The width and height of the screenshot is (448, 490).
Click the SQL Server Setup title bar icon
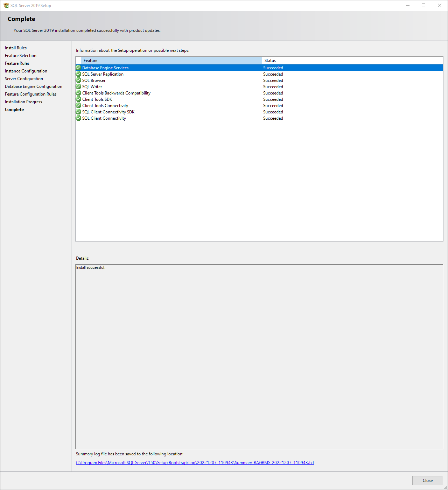(x=6, y=5)
